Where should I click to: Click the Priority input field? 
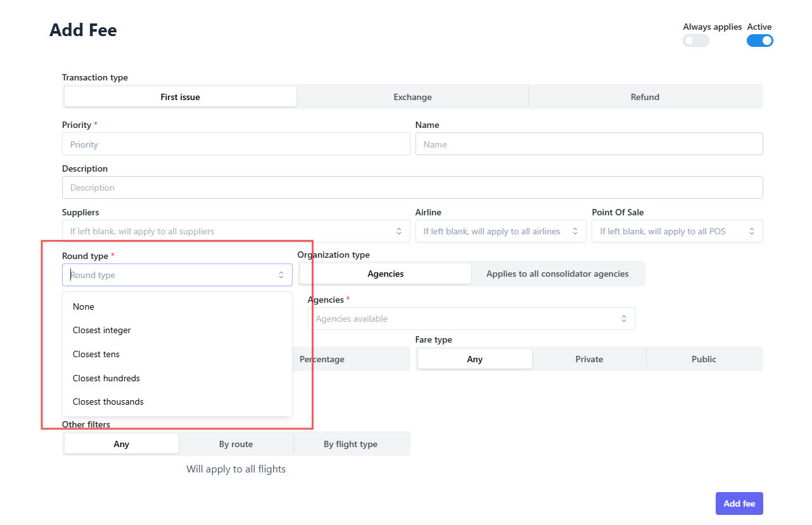tap(236, 144)
